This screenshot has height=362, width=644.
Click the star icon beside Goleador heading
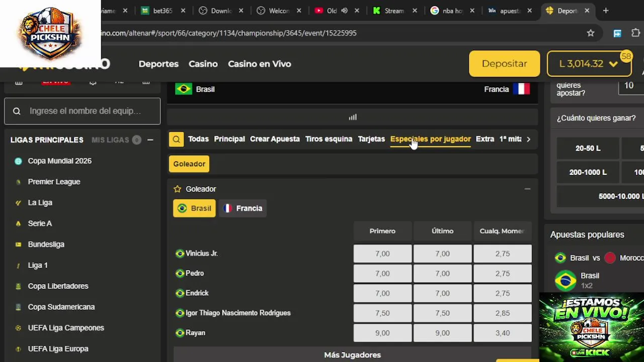(x=177, y=189)
